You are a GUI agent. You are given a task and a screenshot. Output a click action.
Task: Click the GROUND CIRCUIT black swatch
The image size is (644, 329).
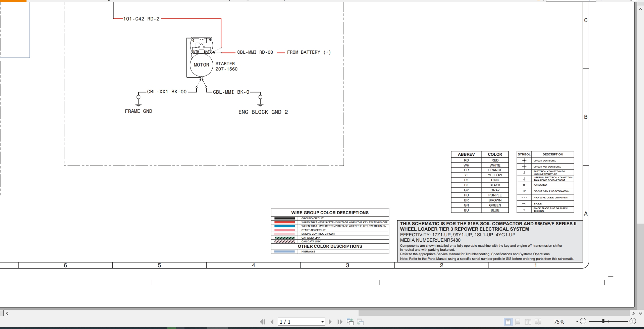click(x=284, y=218)
